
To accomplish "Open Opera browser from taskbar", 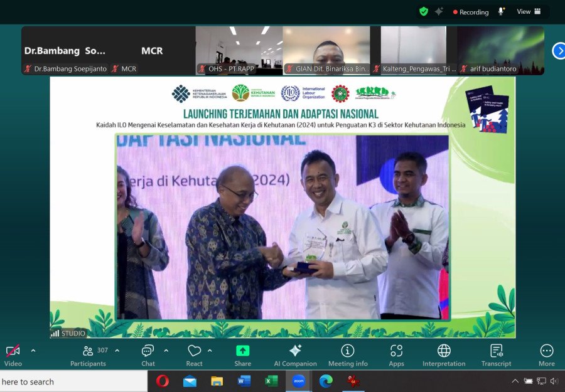I will click(x=163, y=381).
